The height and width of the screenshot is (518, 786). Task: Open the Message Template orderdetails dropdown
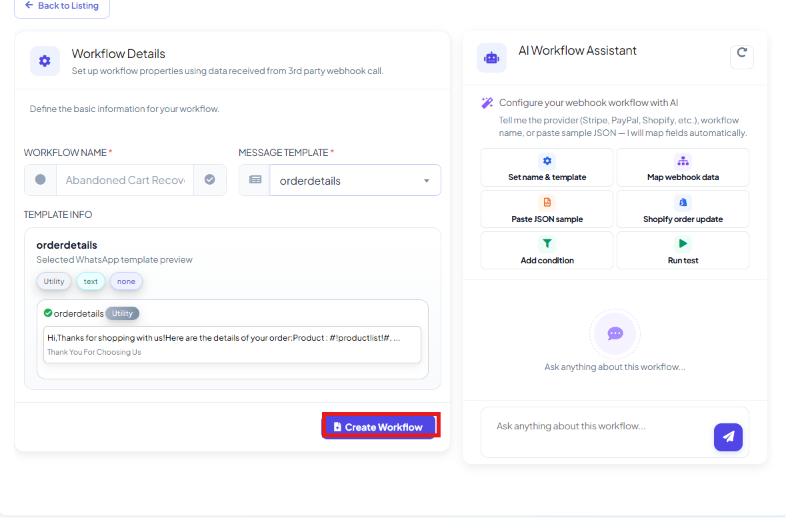coord(355,180)
